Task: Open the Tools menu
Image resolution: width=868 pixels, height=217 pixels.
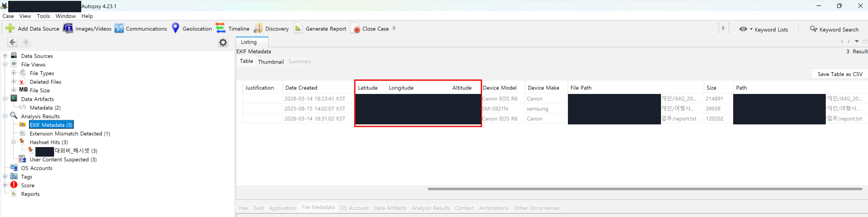Action: (x=44, y=16)
